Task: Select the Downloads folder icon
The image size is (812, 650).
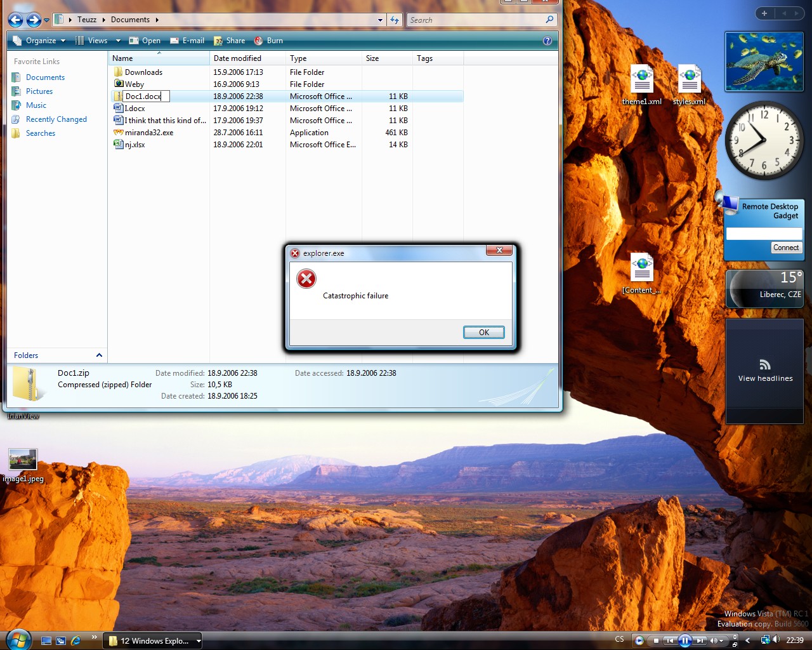Action: click(x=118, y=72)
